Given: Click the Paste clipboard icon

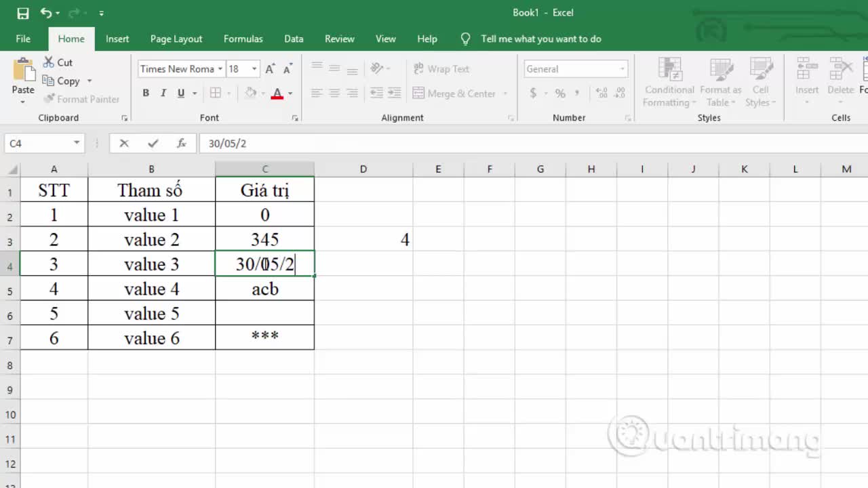Looking at the screenshot, I should point(23,70).
